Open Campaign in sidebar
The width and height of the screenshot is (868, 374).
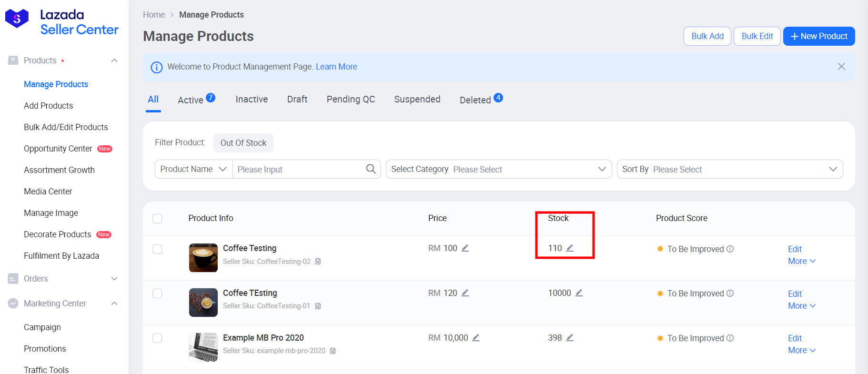pyautogui.click(x=42, y=327)
